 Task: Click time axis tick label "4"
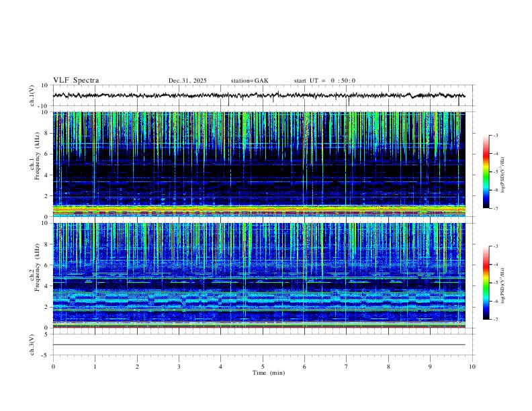coord(220,367)
